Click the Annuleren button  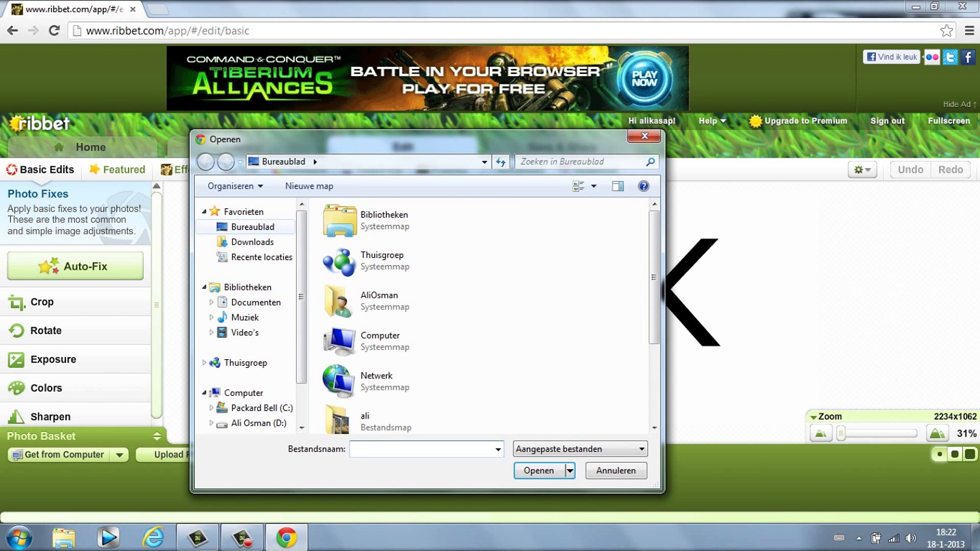click(x=616, y=470)
